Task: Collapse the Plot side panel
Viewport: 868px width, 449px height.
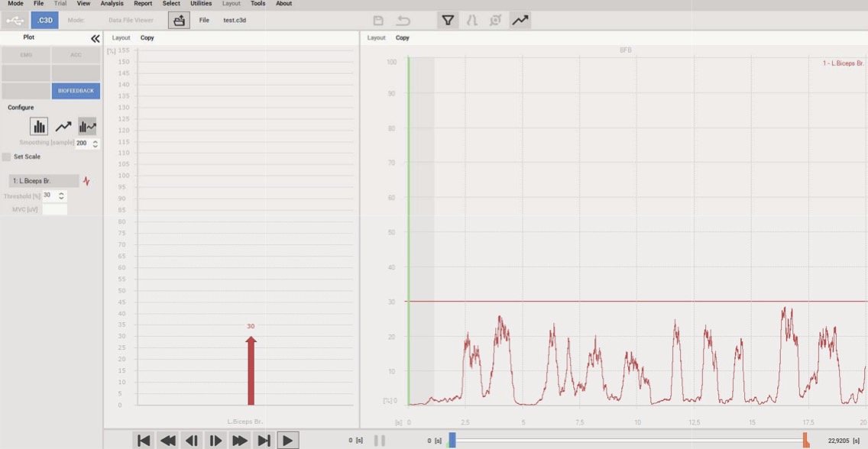Action: (x=95, y=38)
